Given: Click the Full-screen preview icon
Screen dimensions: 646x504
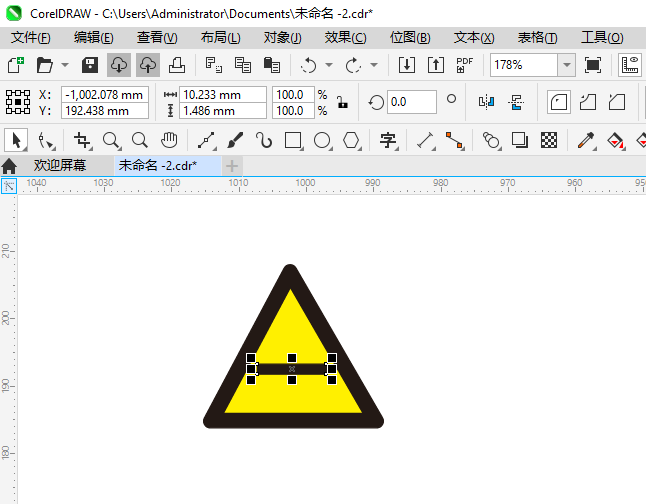Looking at the screenshot, I should tap(592, 65).
